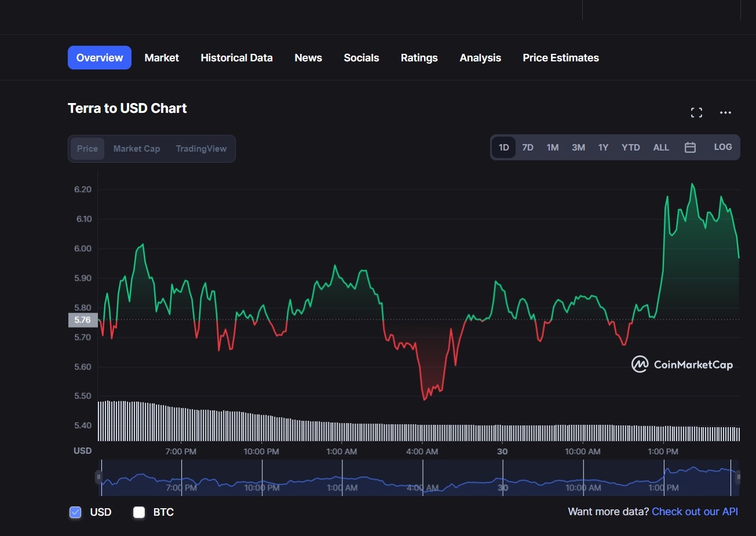Screen dimensions: 756x536
Task: Click the 5.76 price marker label
Action: (82, 320)
